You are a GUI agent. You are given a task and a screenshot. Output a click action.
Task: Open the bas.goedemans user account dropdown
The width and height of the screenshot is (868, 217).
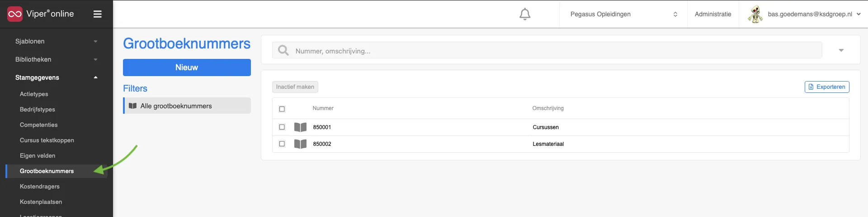coord(814,14)
